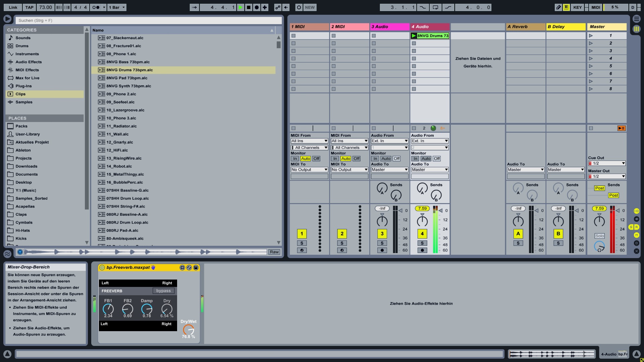This screenshot has height=362, width=644.
Task: Launch scene 3 in Master track
Action: (591, 51)
